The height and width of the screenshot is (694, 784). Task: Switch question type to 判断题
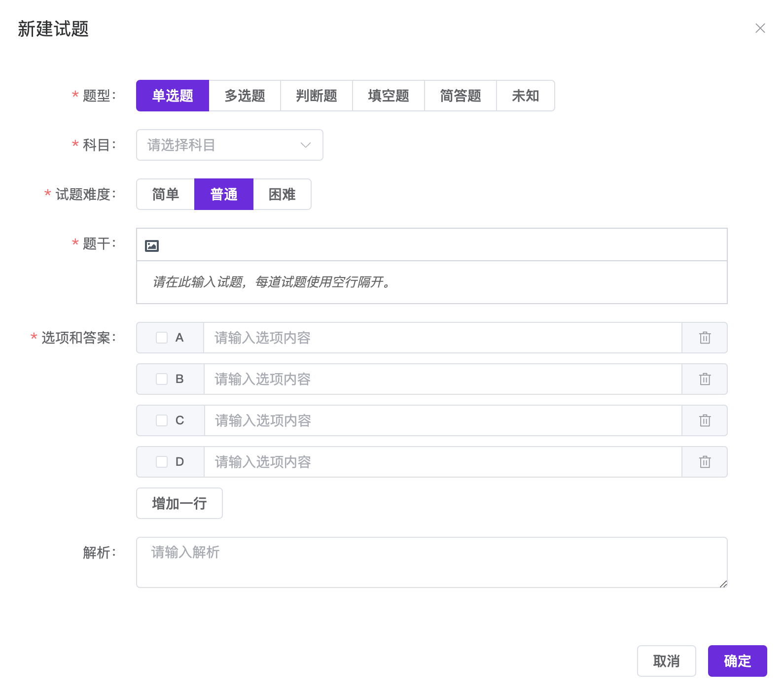click(x=317, y=96)
